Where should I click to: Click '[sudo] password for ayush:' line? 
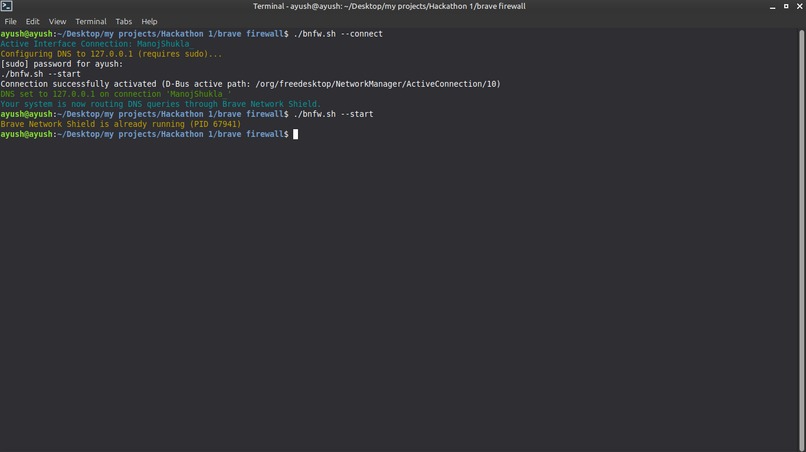click(62, 64)
